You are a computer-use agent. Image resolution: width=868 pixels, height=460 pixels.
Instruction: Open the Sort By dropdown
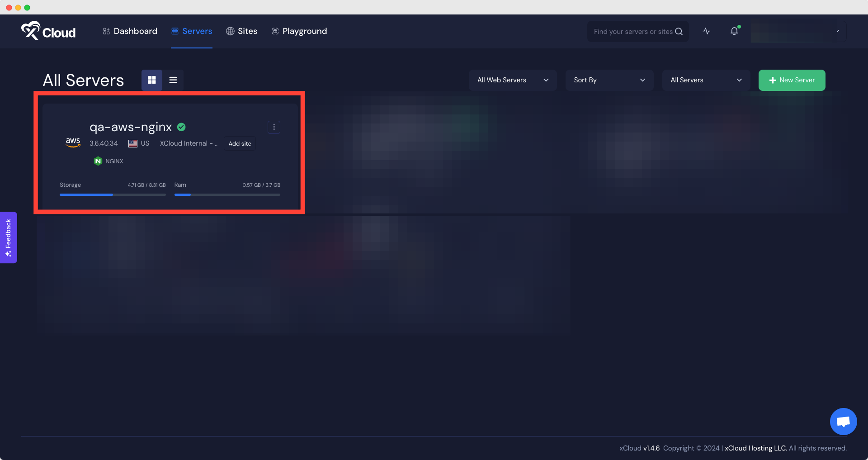pos(609,80)
